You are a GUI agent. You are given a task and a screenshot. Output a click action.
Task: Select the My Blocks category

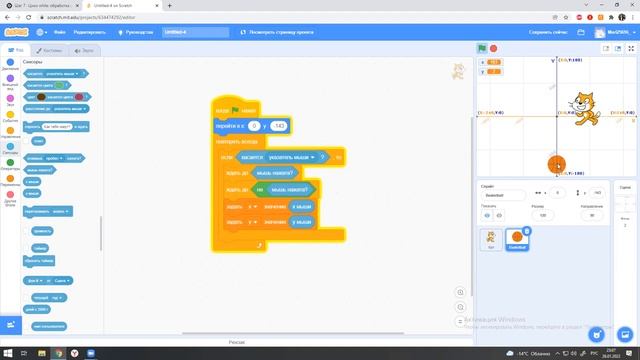coord(10,198)
